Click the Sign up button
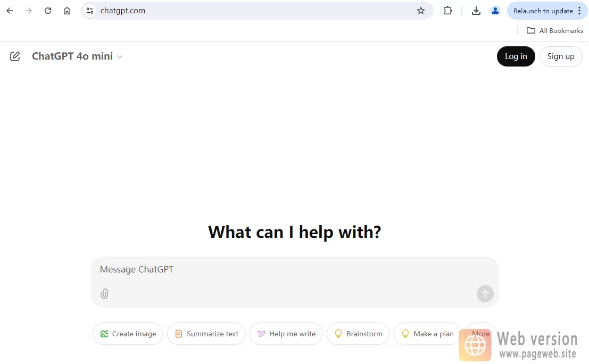 (561, 56)
